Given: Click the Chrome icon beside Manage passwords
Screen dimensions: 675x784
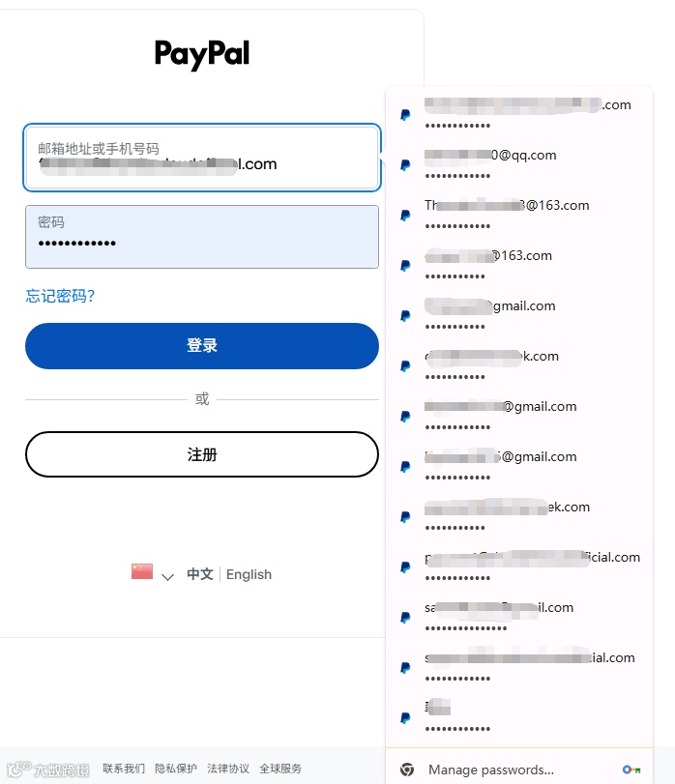Looking at the screenshot, I should (407, 769).
